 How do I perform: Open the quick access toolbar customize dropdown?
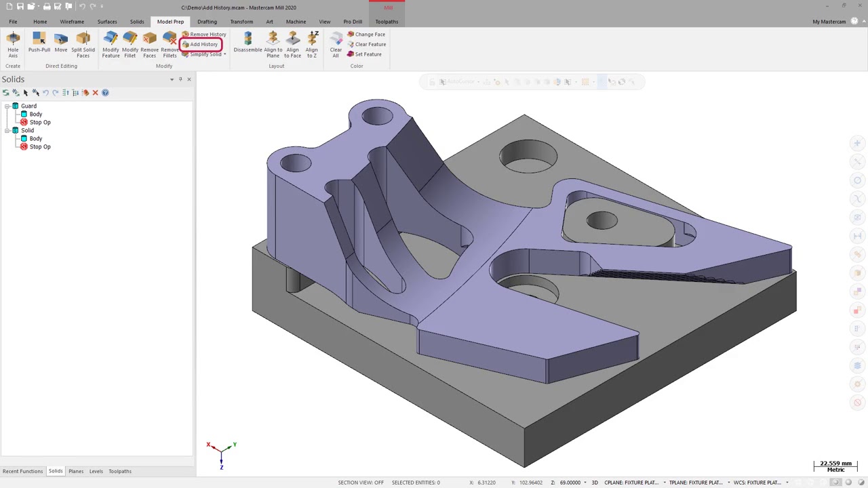102,7
